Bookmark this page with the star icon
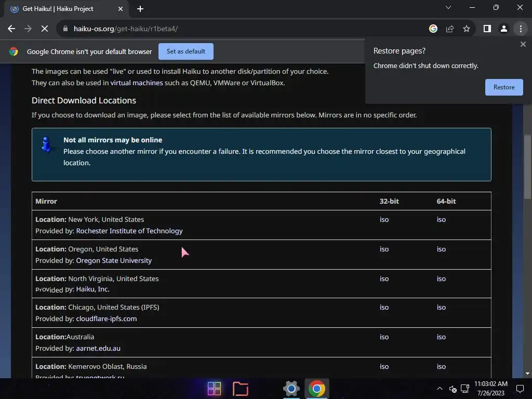The width and height of the screenshot is (532, 399). pos(467,29)
